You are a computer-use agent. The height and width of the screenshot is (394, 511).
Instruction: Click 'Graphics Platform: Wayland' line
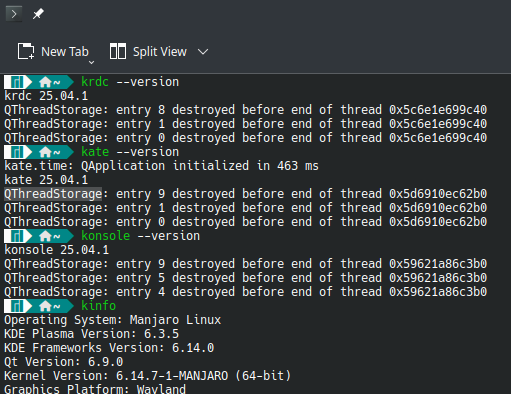tap(95, 389)
